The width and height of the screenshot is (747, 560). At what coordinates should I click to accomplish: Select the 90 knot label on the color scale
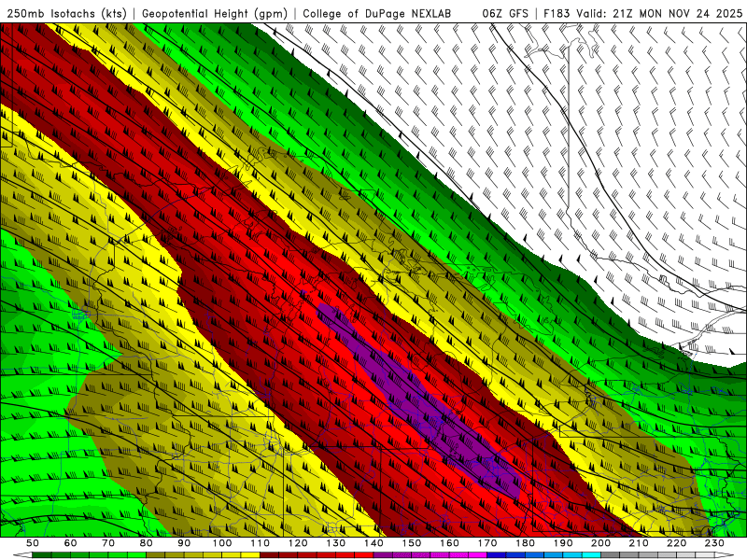pyautogui.click(x=184, y=543)
